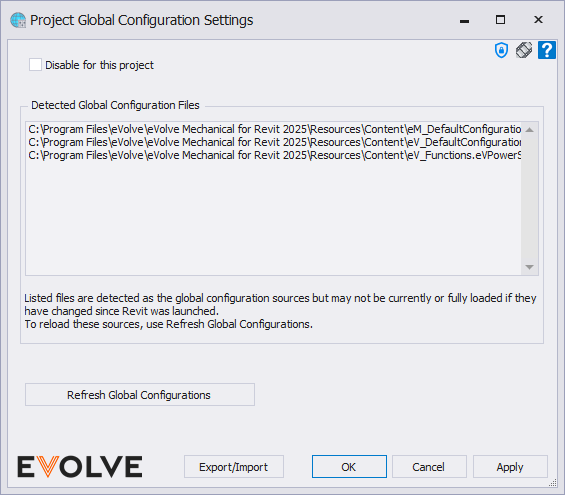Click the globe icon in the title bar

click(x=18, y=20)
